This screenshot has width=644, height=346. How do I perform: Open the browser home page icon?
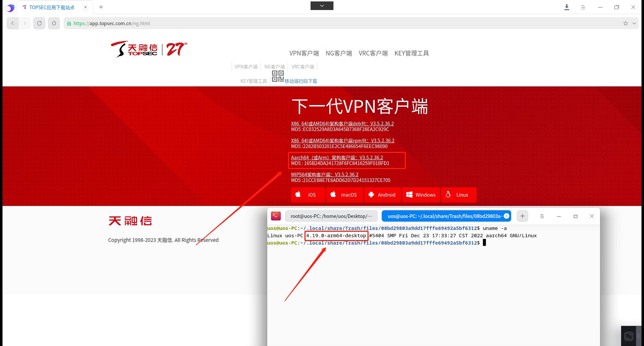[x=54, y=23]
